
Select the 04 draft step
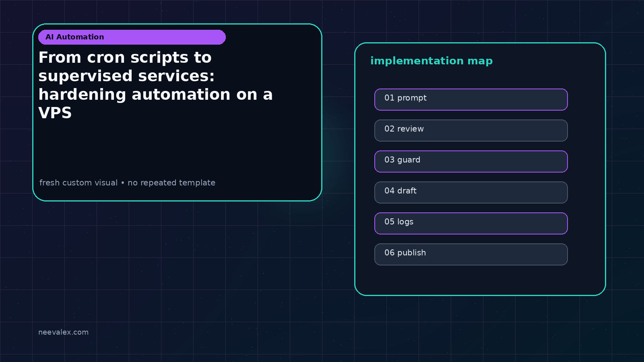pos(471,192)
